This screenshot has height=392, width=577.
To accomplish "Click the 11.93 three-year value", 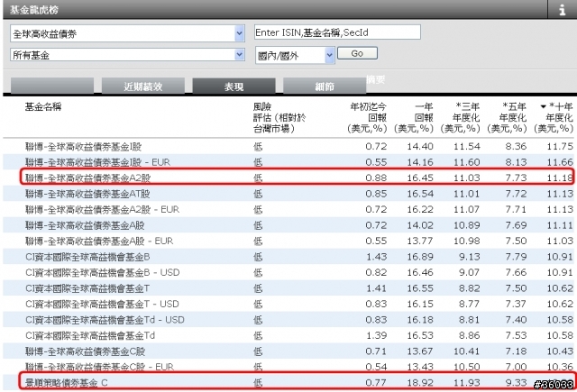I will tap(467, 383).
